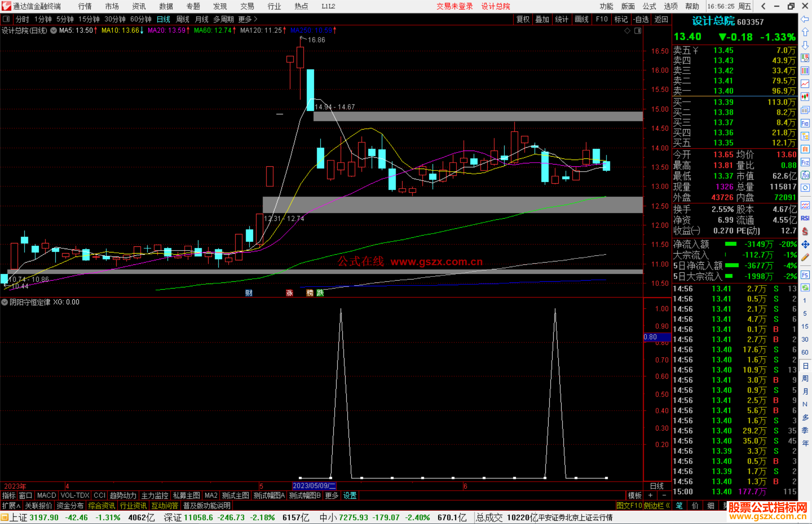The width and height of the screenshot is (812, 524).
Task: Toggle the round button beside 设计总院(日线)
Action: (x=54, y=30)
